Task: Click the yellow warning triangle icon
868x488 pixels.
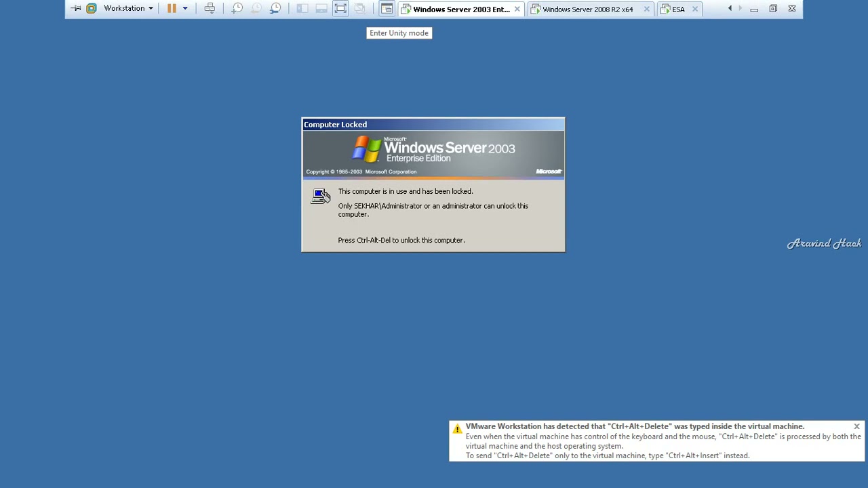Action: [457, 428]
